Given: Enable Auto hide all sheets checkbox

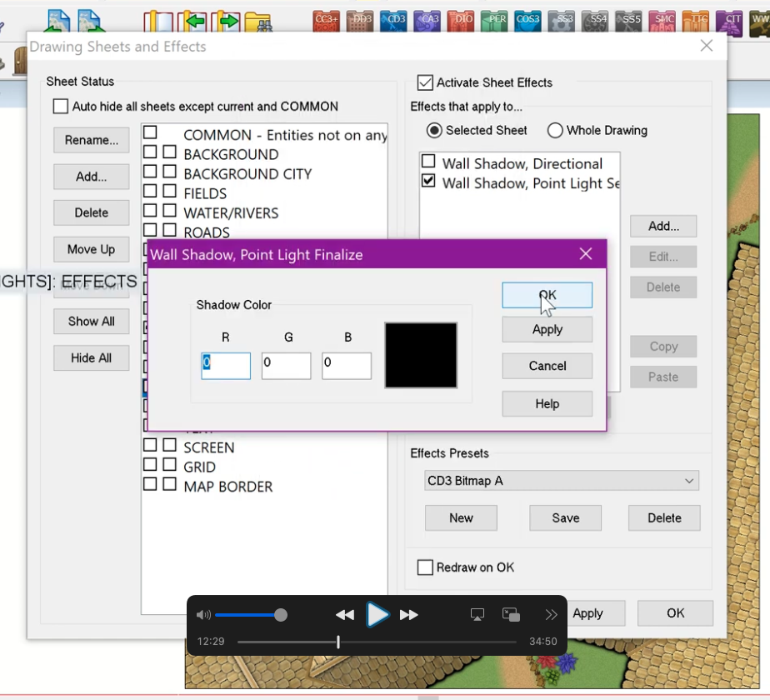Looking at the screenshot, I should click(x=61, y=107).
